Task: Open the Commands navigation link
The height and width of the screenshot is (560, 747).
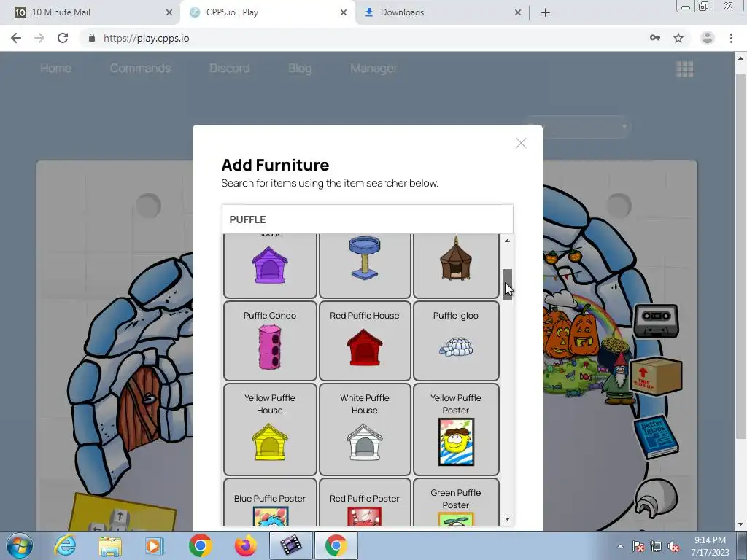Action: coord(140,69)
